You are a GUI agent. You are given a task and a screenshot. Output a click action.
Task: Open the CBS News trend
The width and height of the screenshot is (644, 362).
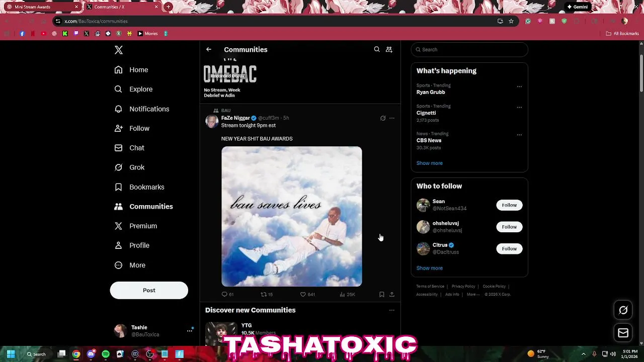(x=429, y=141)
